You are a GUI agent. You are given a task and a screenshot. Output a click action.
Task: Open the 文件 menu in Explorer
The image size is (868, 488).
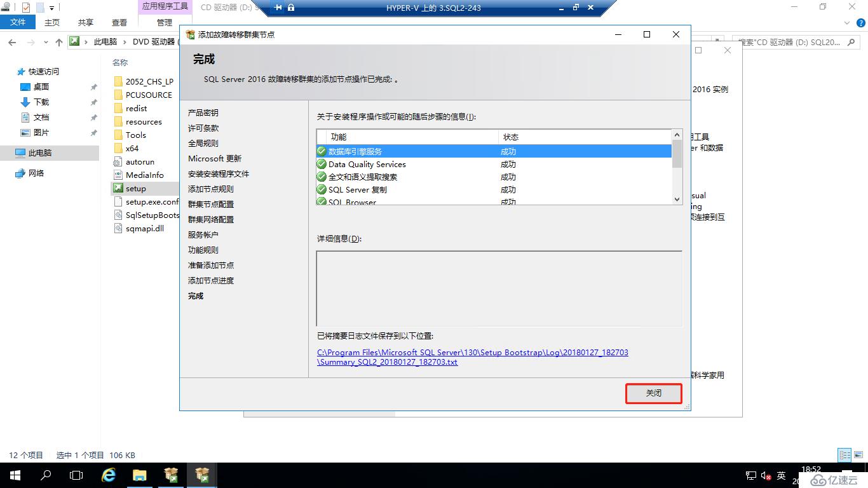click(x=18, y=22)
